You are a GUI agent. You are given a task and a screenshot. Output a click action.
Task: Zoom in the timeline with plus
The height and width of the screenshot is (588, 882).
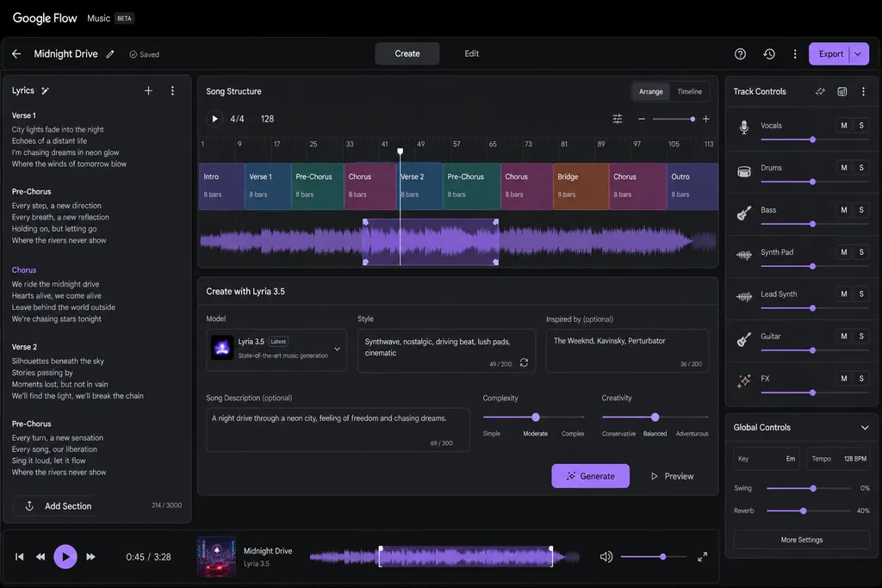[706, 119]
